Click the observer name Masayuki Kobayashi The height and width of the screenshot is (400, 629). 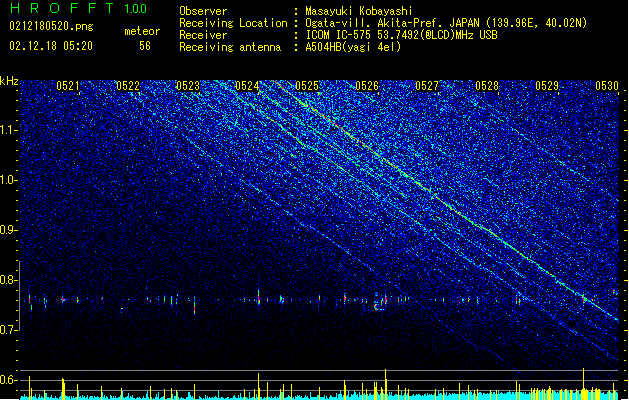coord(359,11)
